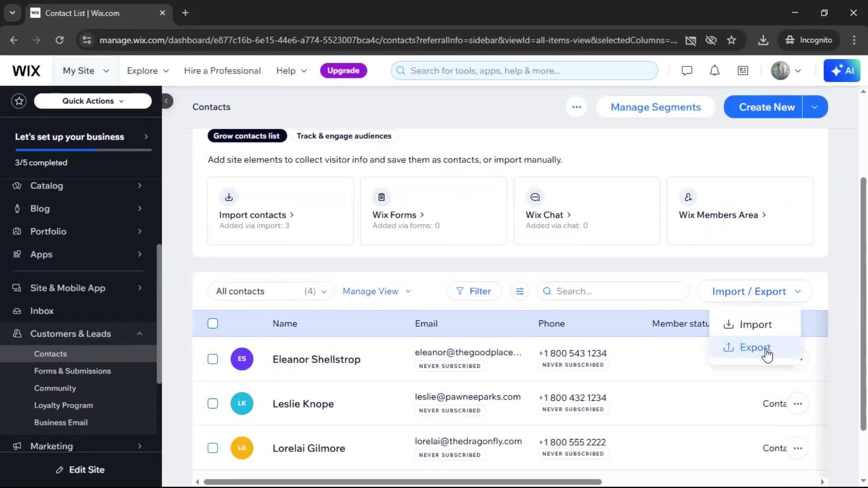Viewport: 868px width, 488px height.
Task: Open Leslie Knope row more actions
Action: (797, 404)
